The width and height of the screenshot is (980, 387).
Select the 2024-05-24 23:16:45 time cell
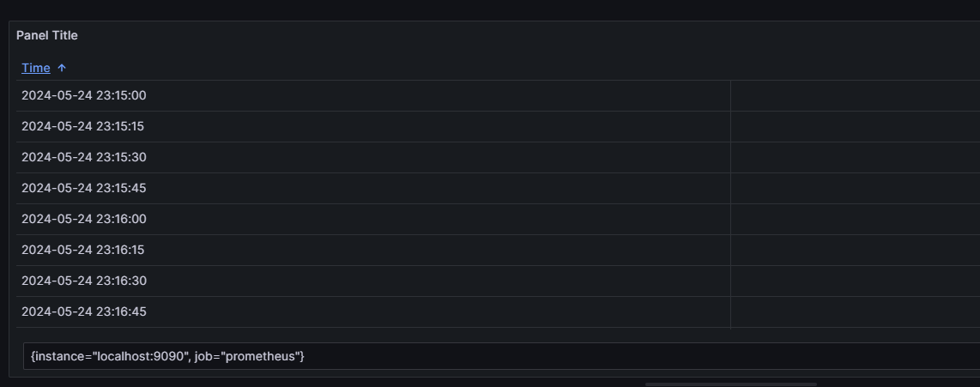[x=84, y=311]
